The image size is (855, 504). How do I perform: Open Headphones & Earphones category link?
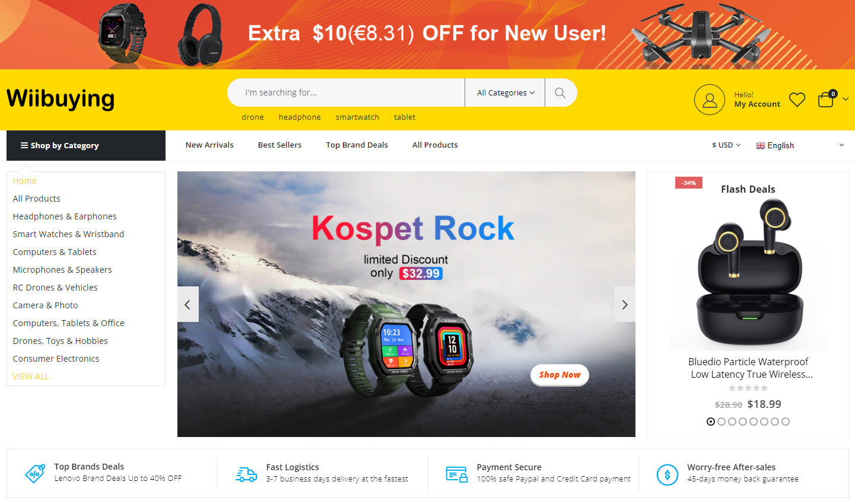[x=65, y=216]
